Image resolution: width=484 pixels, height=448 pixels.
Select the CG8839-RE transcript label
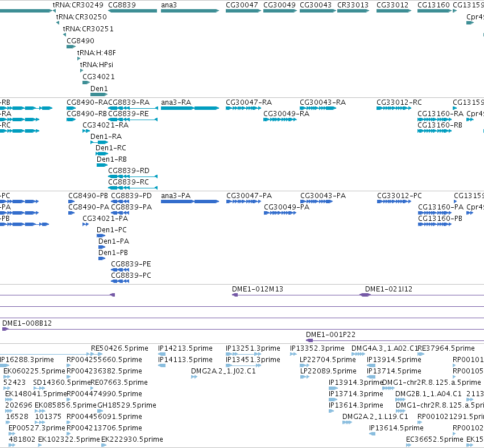point(129,114)
